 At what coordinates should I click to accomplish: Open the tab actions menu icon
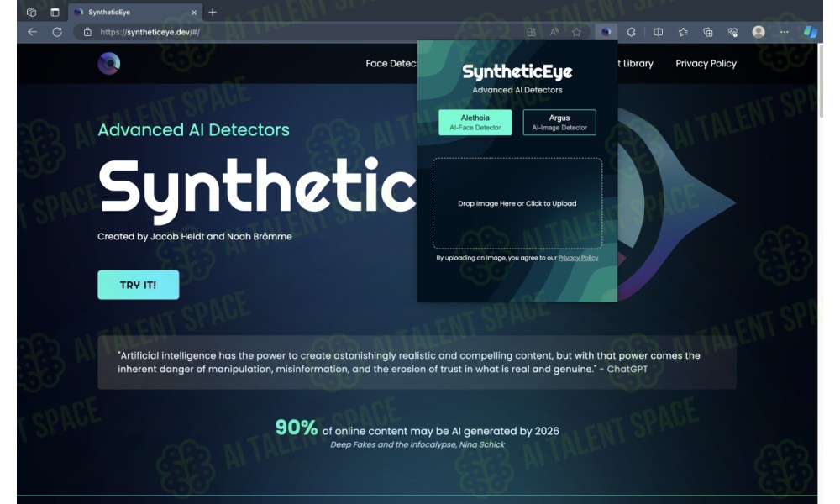(55, 12)
